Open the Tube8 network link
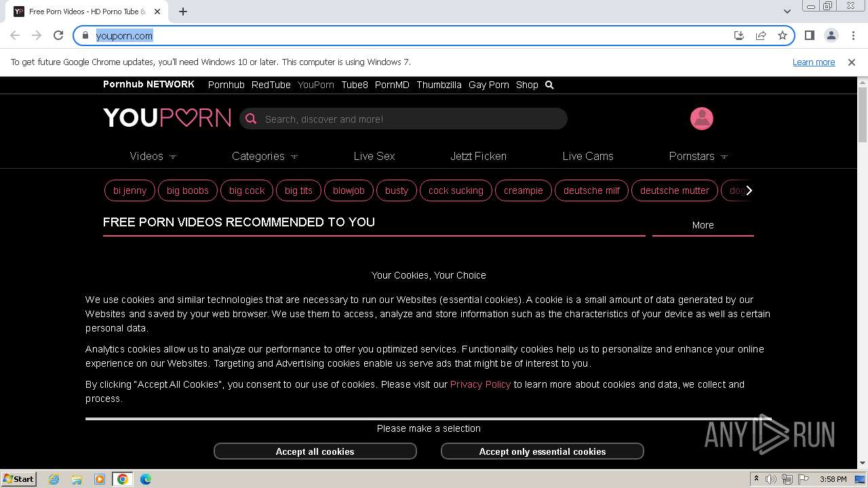Viewport: 868px width, 488px height. 355,85
